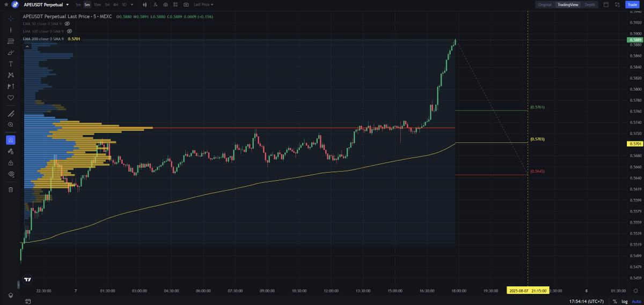This screenshot has height=305, width=644.
Task: Select the 1m timeframe
Action: point(78,4)
